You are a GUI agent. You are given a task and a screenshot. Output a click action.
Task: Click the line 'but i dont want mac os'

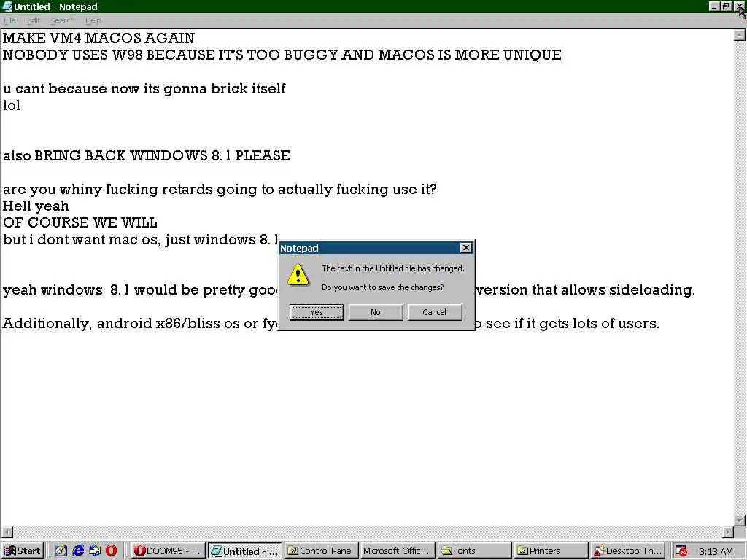point(141,239)
